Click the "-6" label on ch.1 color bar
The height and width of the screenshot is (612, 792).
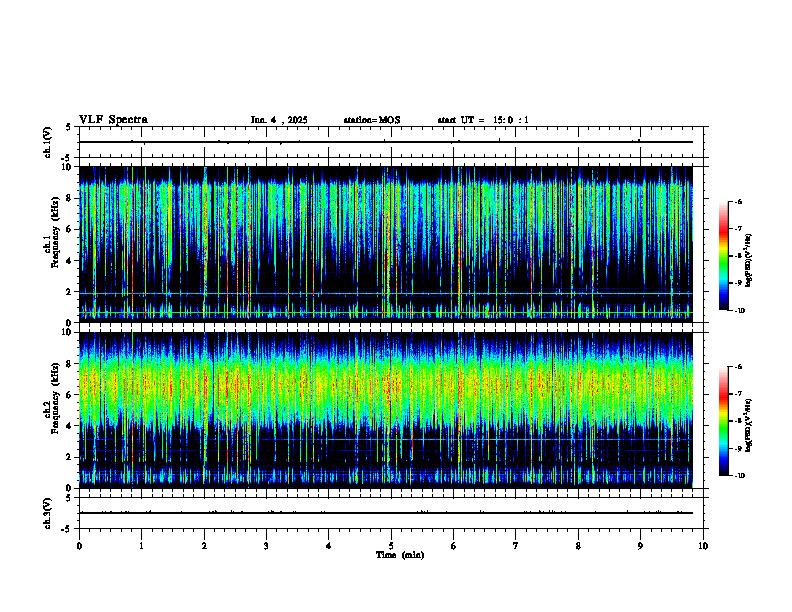738,201
